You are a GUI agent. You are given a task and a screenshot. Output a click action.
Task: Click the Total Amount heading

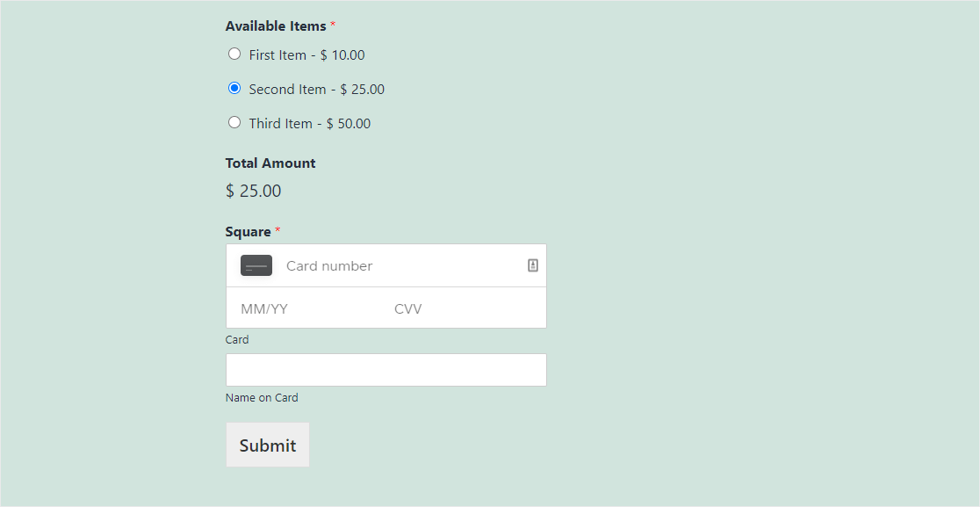(270, 163)
